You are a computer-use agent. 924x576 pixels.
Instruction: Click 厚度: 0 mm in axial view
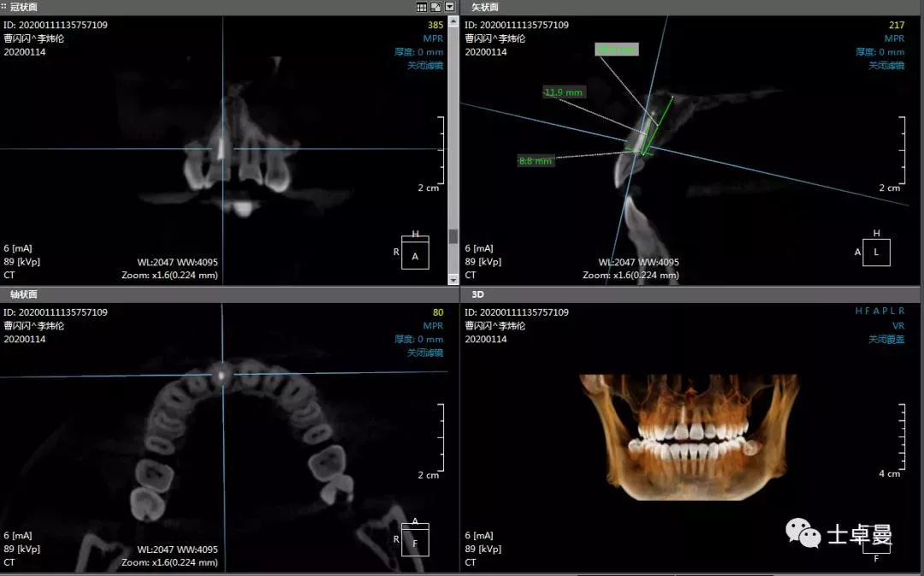tap(418, 339)
